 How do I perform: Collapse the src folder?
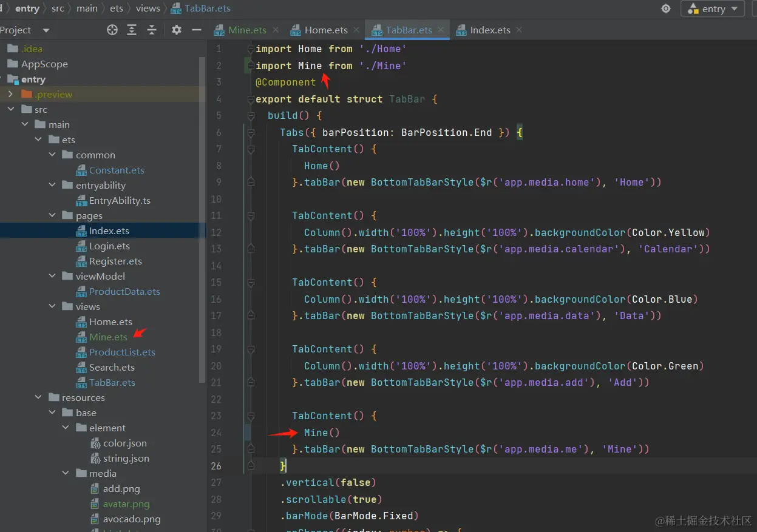11,109
